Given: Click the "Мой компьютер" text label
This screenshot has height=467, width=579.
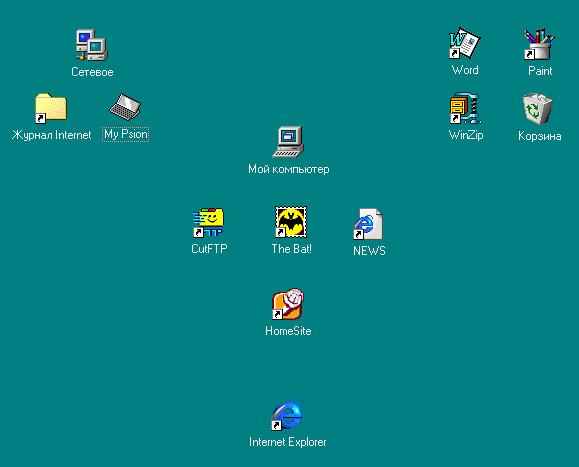Looking at the screenshot, I should pos(288,169).
